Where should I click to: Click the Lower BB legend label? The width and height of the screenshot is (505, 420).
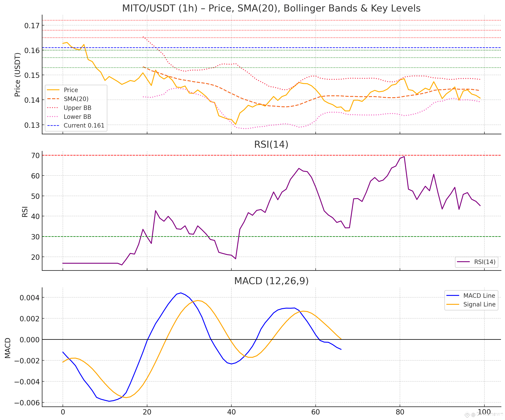click(x=77, y=117)
